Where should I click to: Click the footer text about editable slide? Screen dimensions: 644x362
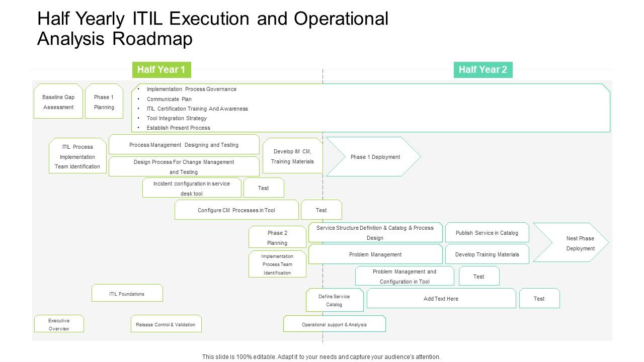coord(321,356)
